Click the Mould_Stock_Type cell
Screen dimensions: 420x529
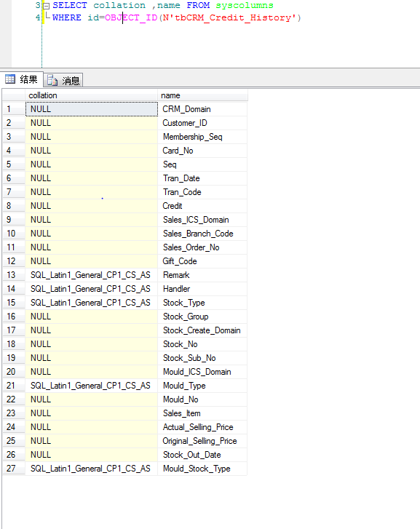click(202, 469)
